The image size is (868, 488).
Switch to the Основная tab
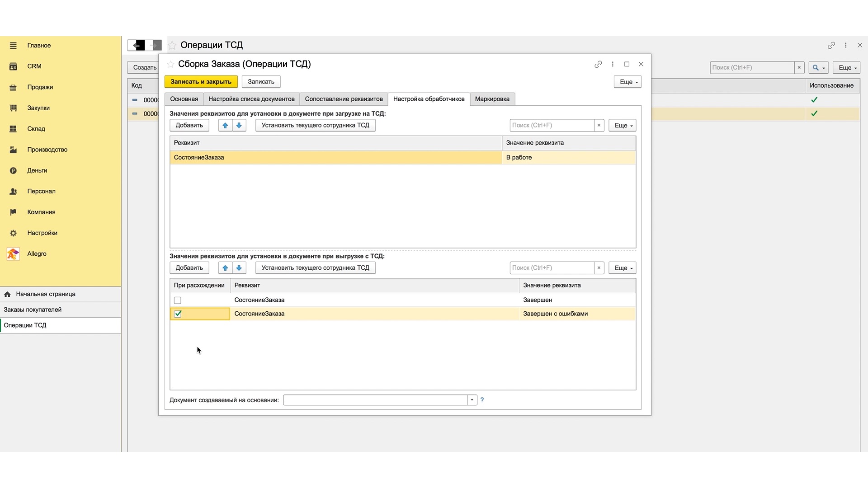coord(184,99)
